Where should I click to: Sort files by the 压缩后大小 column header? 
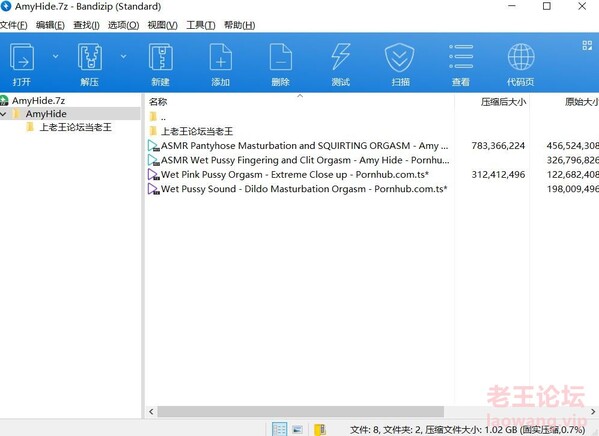pos(503,102)
